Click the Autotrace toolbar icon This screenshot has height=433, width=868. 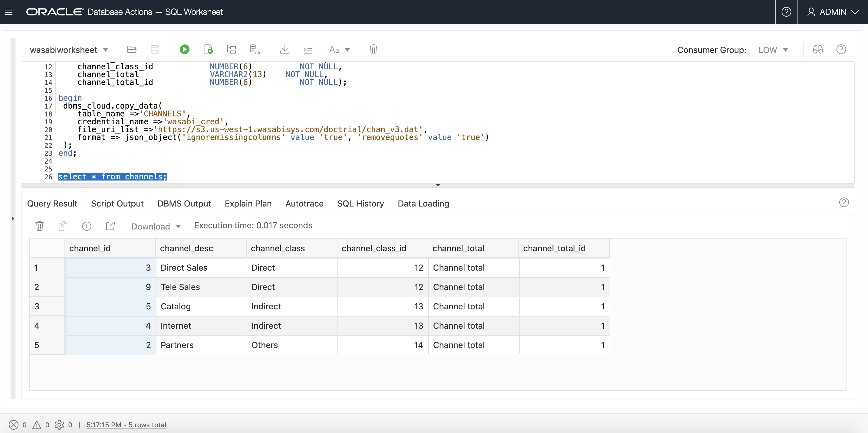pyautogui.click(x=255, y=50)
